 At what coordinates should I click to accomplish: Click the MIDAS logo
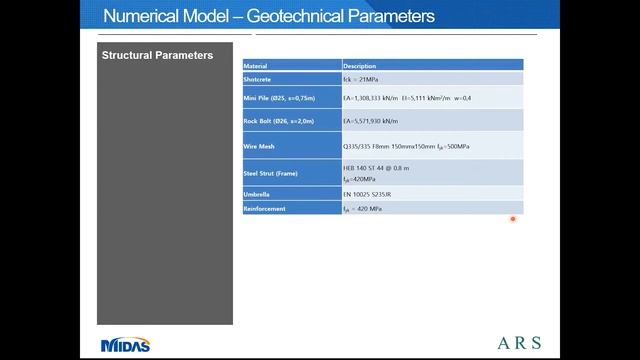tap(125, 344)
